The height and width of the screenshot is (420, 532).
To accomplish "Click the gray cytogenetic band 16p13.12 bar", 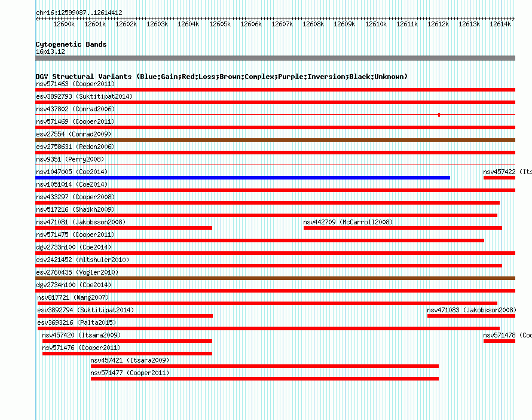I will tap(275, 58).
